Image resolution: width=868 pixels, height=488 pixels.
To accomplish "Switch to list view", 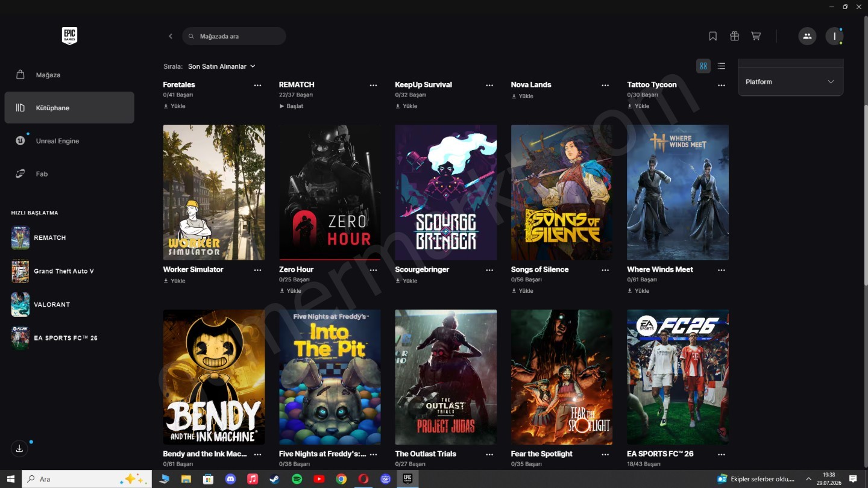I will tap(722, 66).
